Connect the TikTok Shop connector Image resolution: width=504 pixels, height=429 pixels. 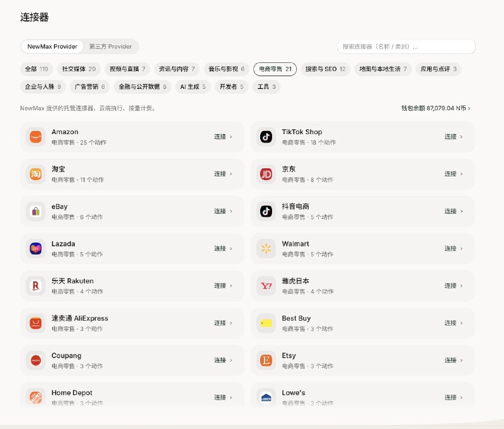pyautogui.click(x=454, y=137)
